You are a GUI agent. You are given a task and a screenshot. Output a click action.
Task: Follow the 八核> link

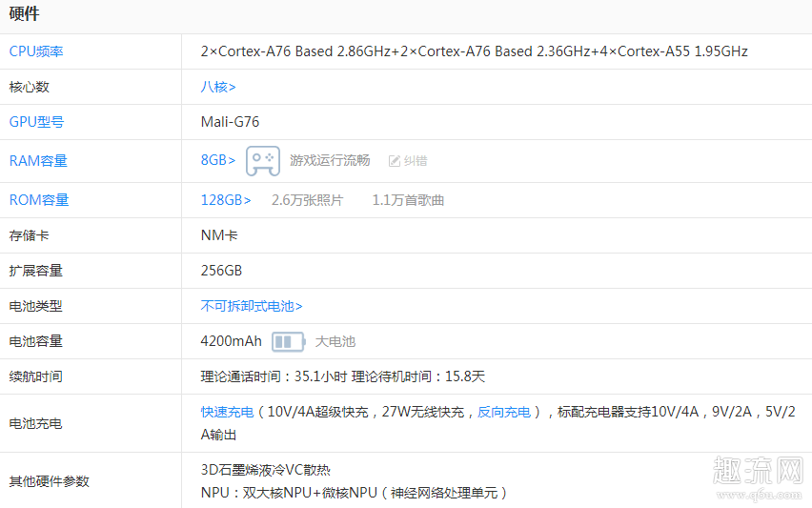point(218,87)
